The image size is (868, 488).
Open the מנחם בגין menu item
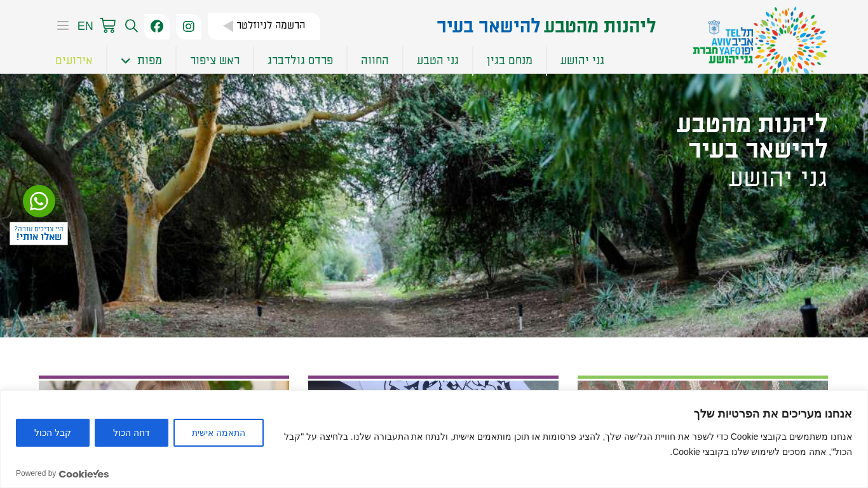tap(510, 60)
